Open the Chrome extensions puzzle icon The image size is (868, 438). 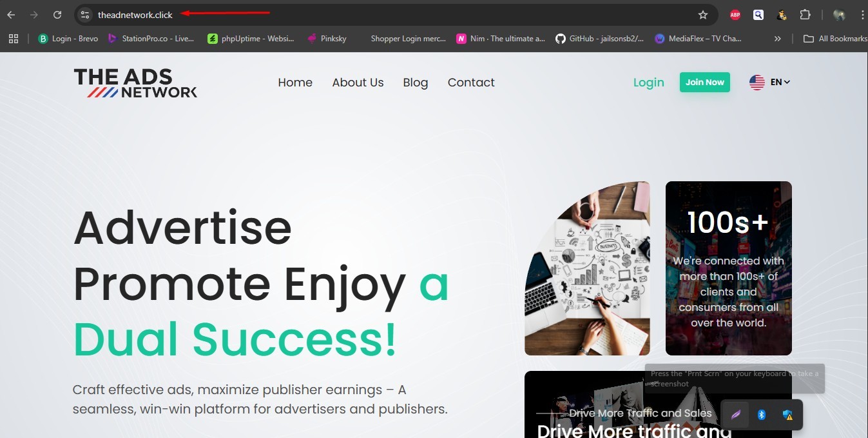pyautogui.click(x=805, y=15)
